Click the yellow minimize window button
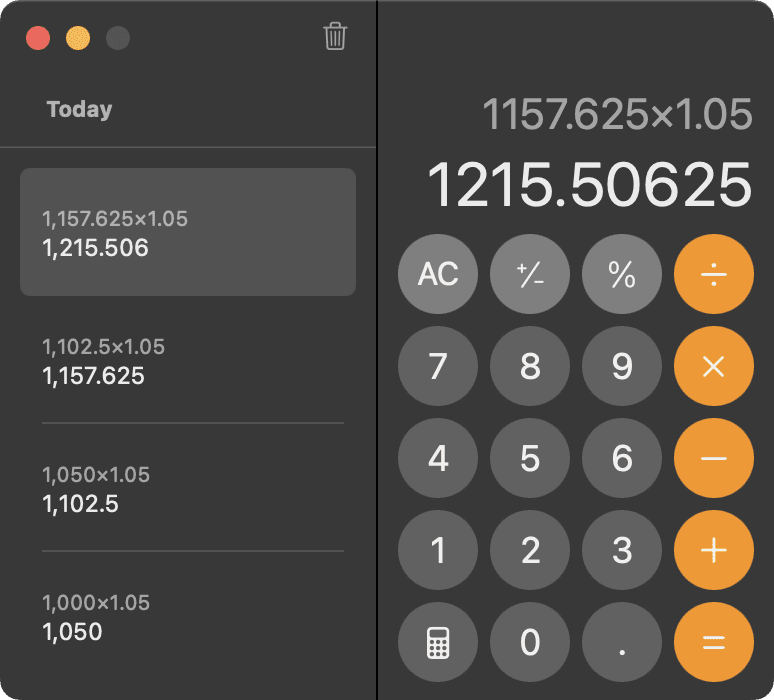Screen dimensions: 774x700 tap(78, 39)
